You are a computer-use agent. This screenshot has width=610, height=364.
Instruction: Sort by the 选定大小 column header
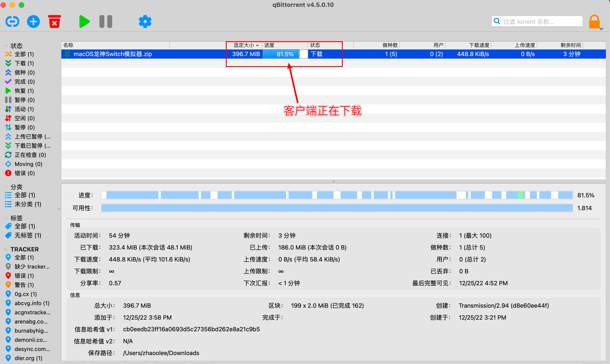tap(244, 45)
